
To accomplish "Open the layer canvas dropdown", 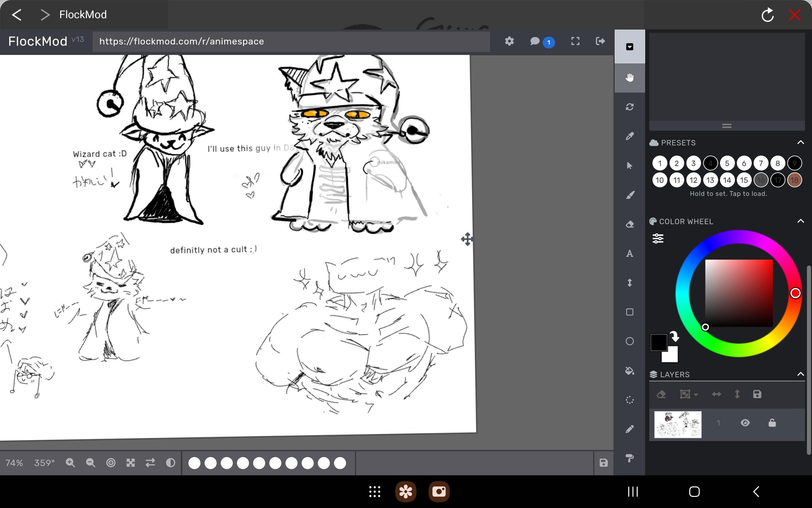I will click(689, 394).
